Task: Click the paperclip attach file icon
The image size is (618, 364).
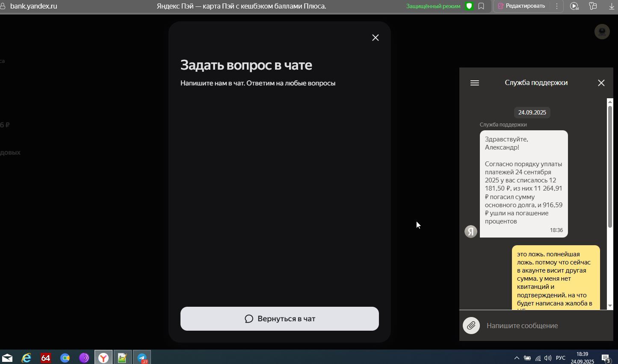Action: pyautogui.click(x=471, y=326)
